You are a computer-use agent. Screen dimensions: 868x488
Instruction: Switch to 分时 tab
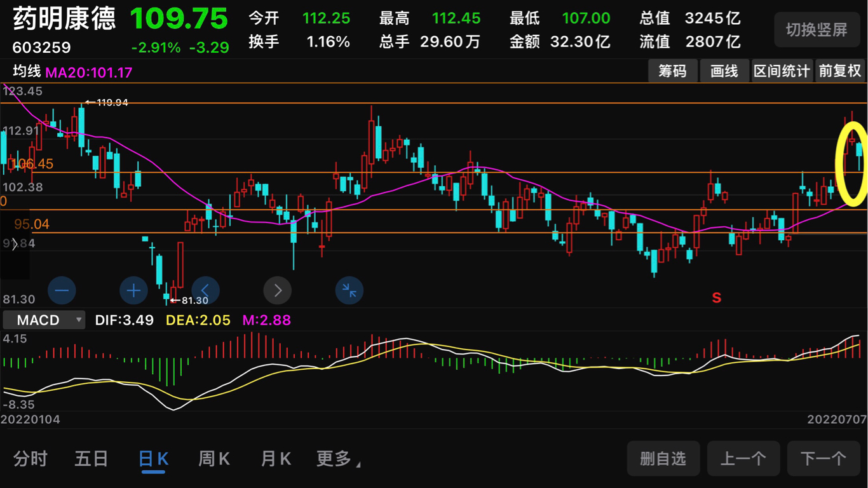tap(31, 459)
